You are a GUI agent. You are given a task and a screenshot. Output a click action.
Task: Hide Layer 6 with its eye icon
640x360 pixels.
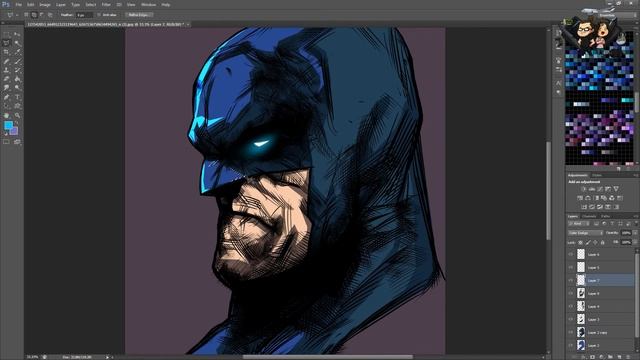pyautogui.click(x=571, y=254)
